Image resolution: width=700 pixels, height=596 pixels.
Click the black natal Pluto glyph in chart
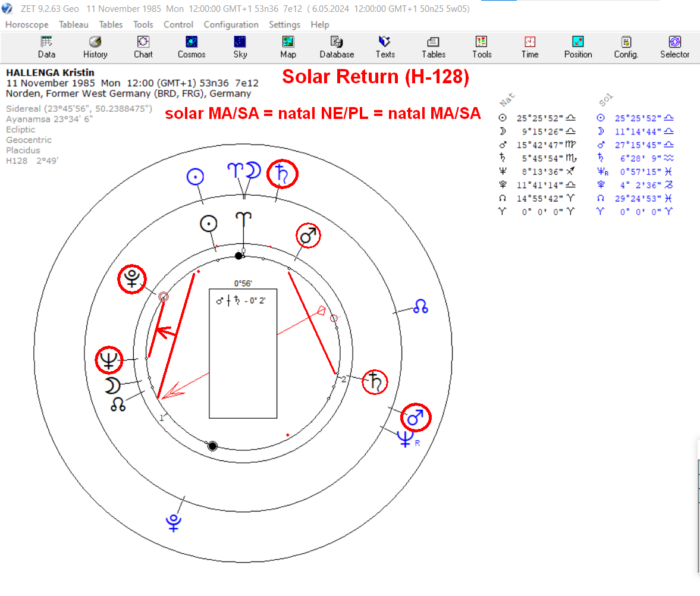coord(132,278)
